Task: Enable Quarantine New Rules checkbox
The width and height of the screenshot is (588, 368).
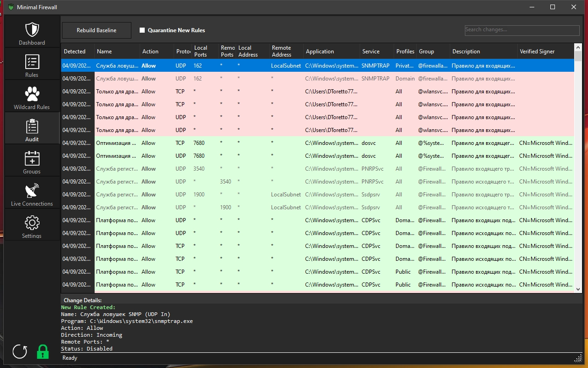Action: click(x=142, y=30)
